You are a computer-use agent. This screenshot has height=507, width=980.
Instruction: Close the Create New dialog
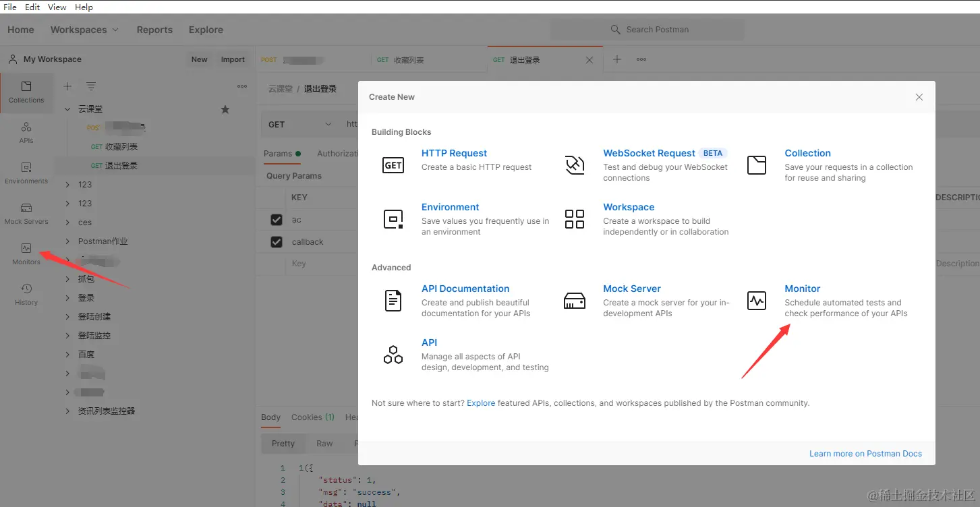tap(919, 97)
